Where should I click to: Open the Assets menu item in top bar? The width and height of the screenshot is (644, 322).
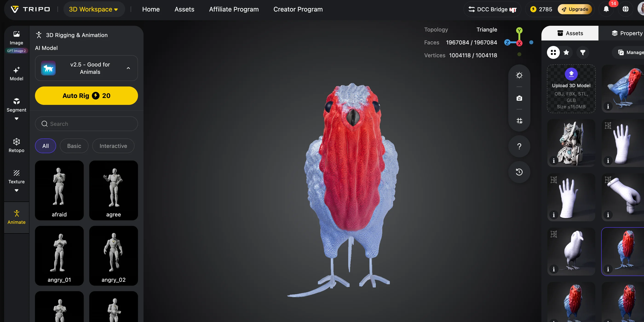[x=184, y=9]
